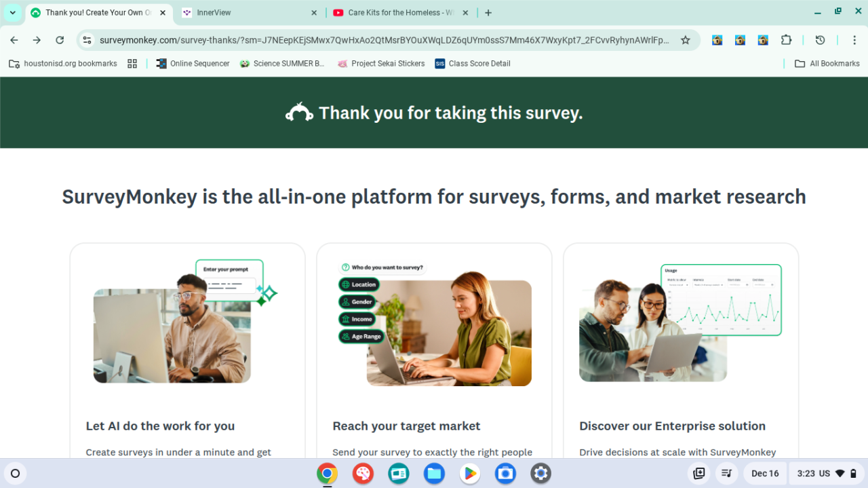Expand the All Bookmarks folder
The width and height of the screenshot is (868, 488).
827,63
